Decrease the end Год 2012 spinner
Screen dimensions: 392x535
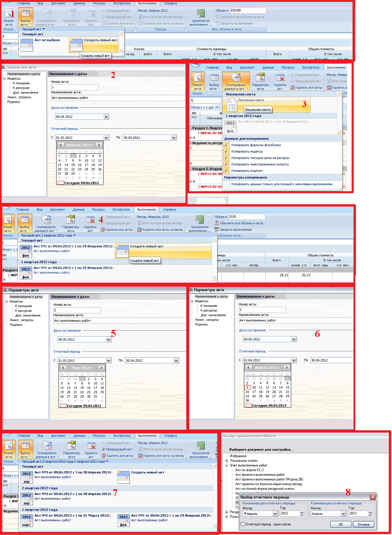coord(371,515)
